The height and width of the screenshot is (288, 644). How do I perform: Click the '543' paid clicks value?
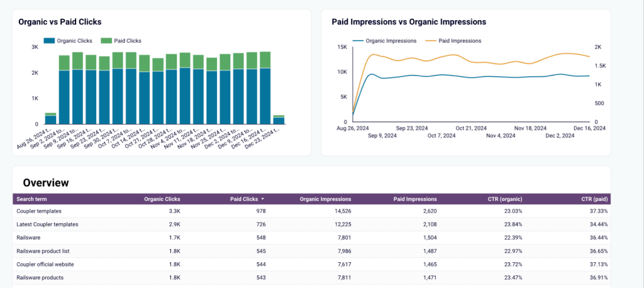point(261,278)
